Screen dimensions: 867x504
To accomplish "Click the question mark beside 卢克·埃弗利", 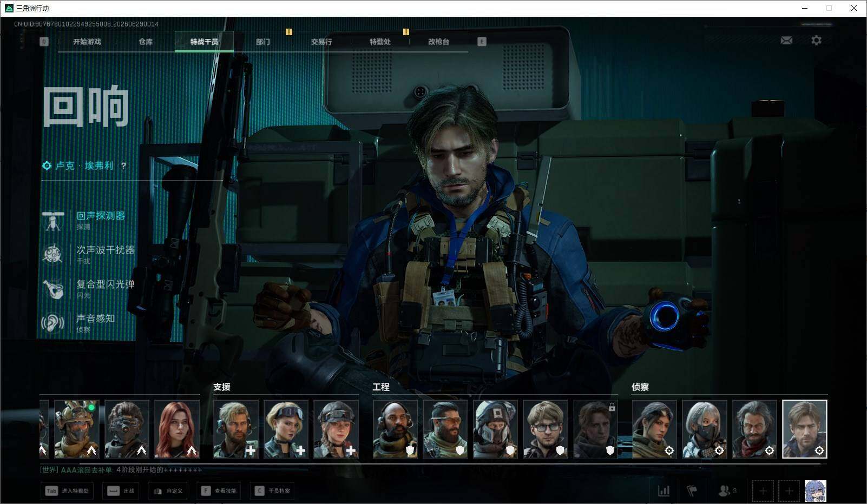I will coord(123,166).
